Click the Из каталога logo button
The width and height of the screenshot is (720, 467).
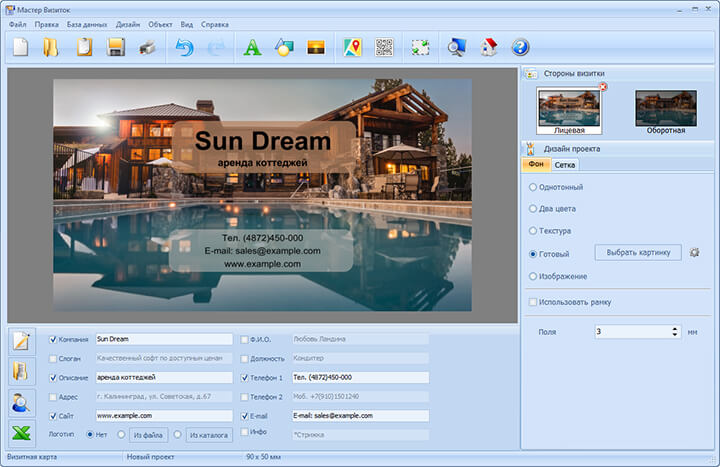(207, 435)
